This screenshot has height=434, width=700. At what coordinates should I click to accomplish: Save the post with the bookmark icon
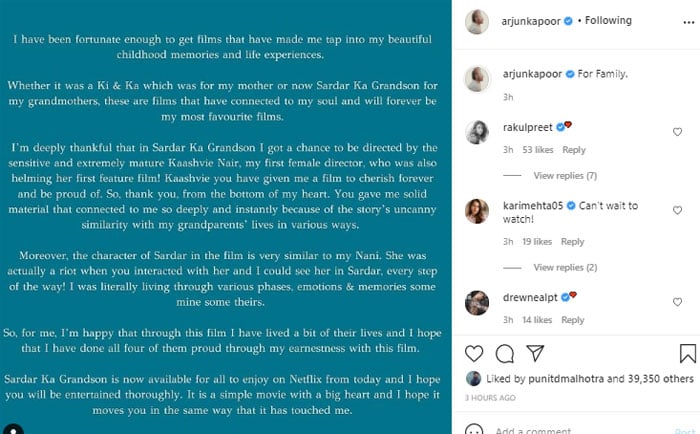(x=687, y=353)
